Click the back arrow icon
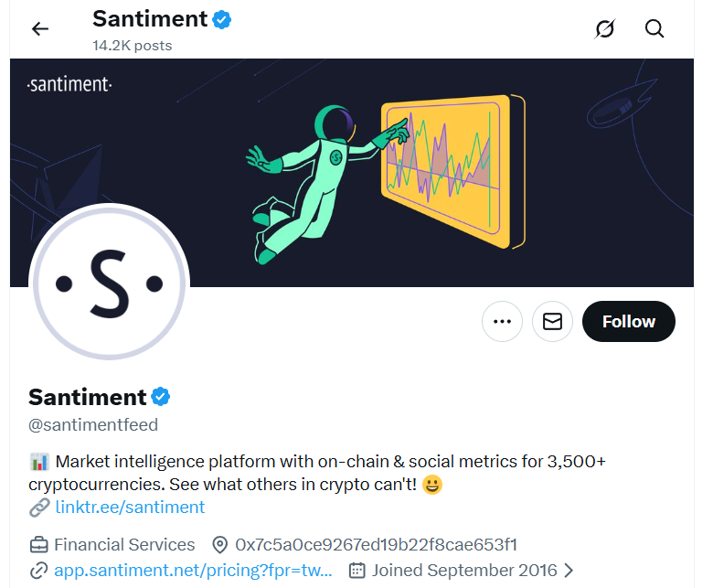The width and height of the screenshot is (713, 588). point(40,28)
